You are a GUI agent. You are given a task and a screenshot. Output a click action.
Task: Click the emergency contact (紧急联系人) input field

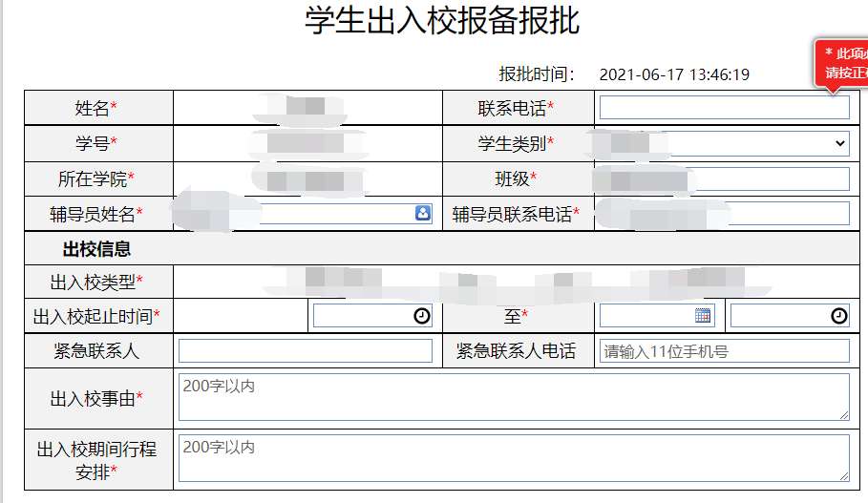305,351
